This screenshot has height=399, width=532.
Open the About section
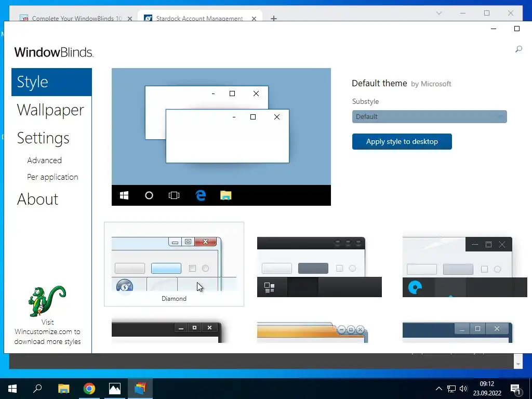coord(37,199)
